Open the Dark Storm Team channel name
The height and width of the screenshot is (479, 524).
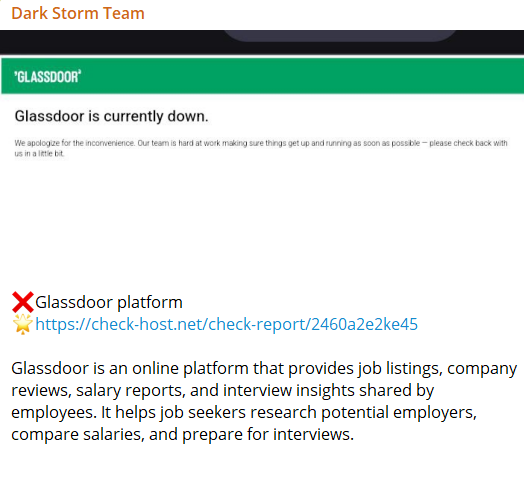pos(78,13)
